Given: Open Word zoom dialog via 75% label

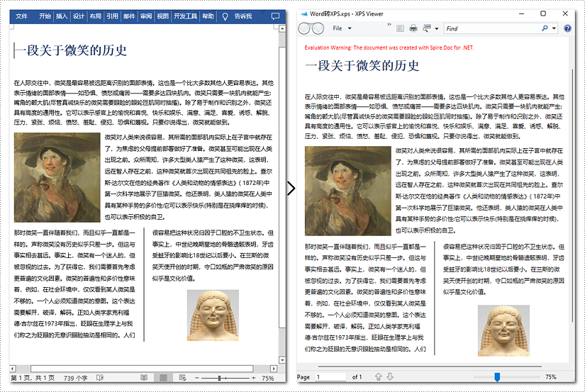Looking at the screenshot, I should (268, 378).
